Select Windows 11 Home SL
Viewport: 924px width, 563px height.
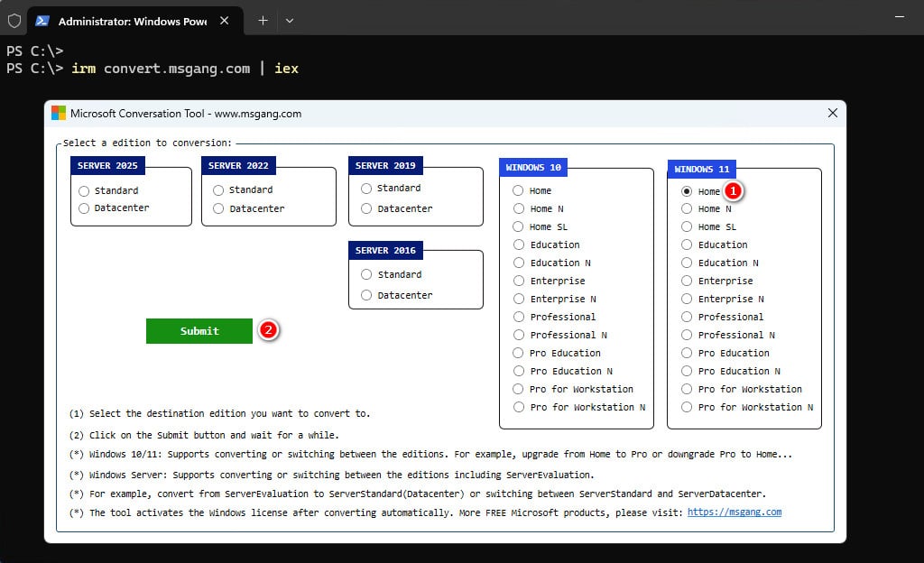click(708, 226)
